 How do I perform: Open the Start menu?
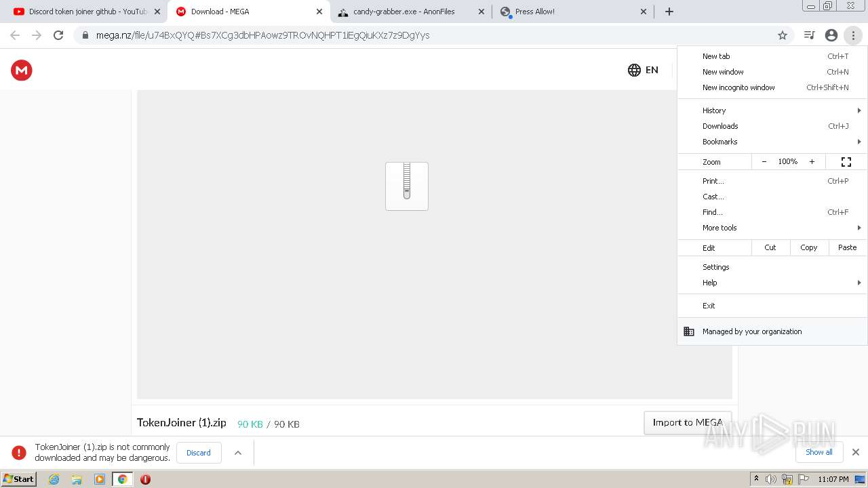18,479
